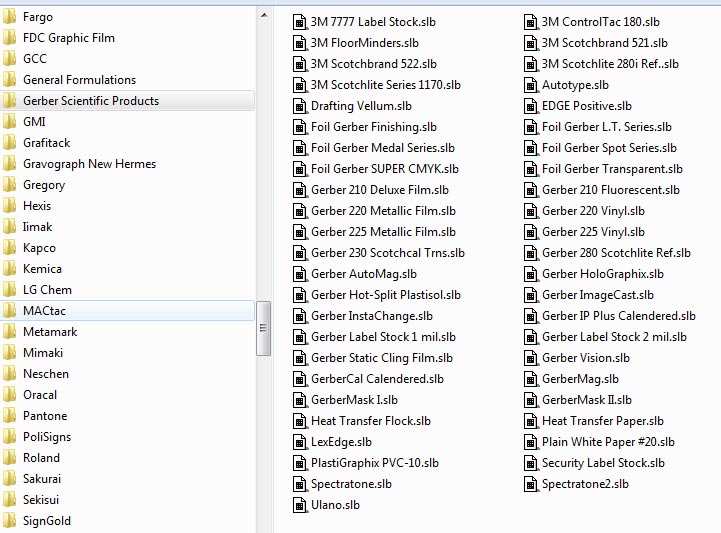Screen dimensions: 721x533
Task: Select file Gerber Static Cling Film.slb
Action: click(x=382, y=358)
